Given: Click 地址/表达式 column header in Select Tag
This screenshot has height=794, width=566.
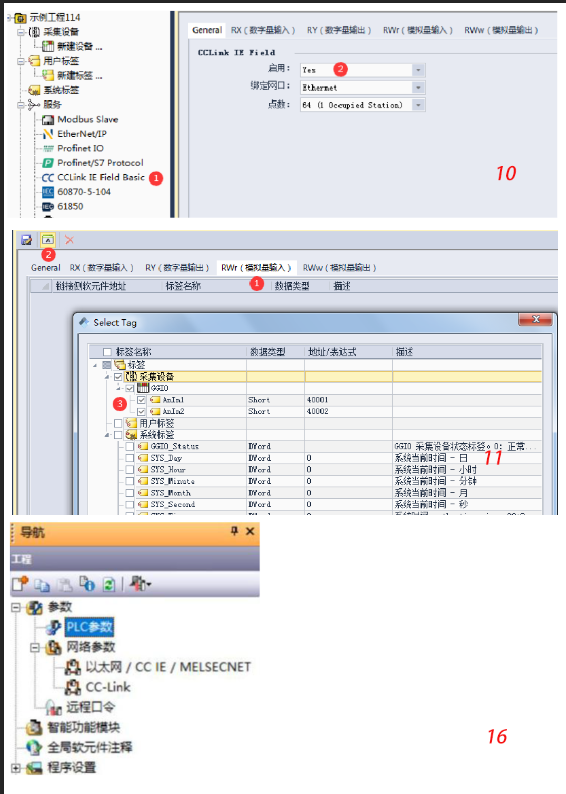Looking at the screenshot, I should (348, 352).
